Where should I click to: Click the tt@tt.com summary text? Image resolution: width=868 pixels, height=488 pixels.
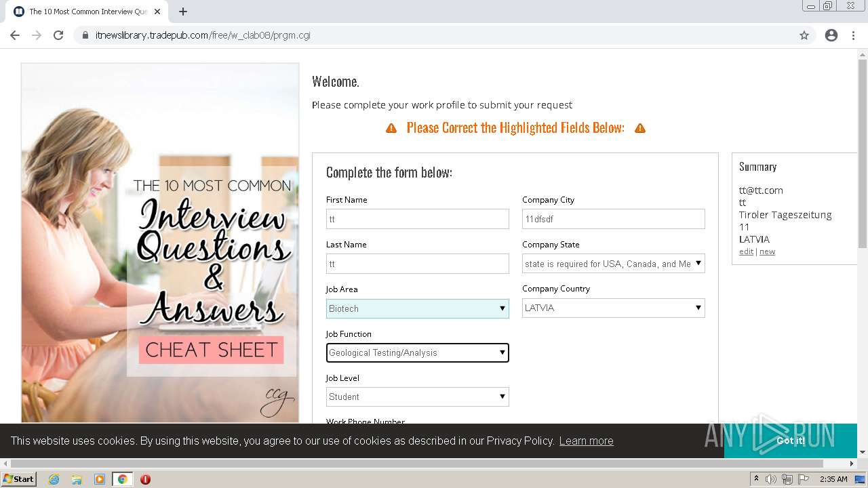pos(761,190)
